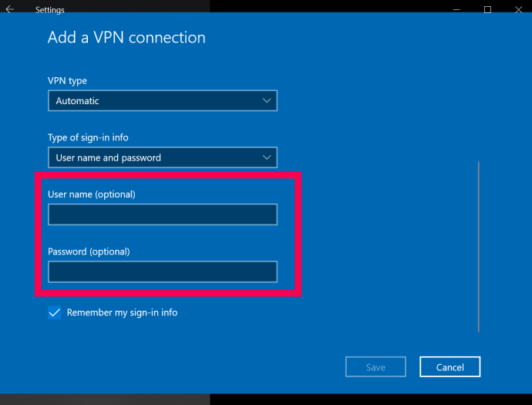
Task: Minimize the Settings window
Action: pyautogui.click(x=456, y=9)
